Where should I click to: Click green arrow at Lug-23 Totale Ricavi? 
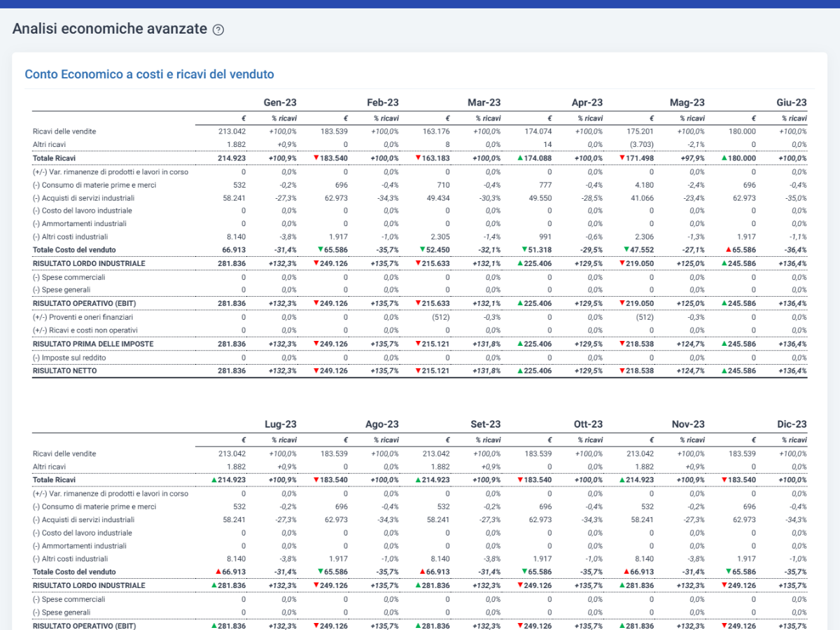pyautogui.click(x=214, y=480)
